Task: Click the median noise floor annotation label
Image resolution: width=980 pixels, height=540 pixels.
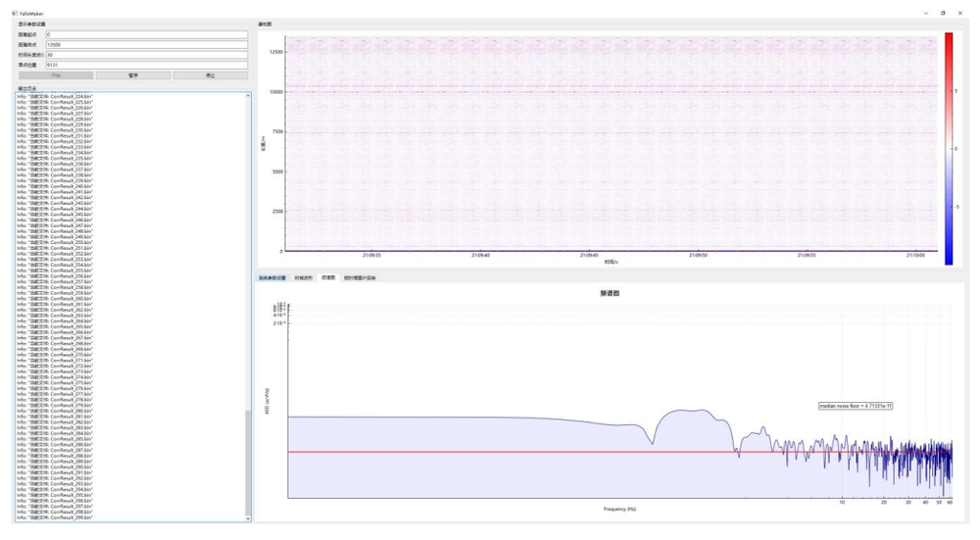Action: (x=856, y=405)
